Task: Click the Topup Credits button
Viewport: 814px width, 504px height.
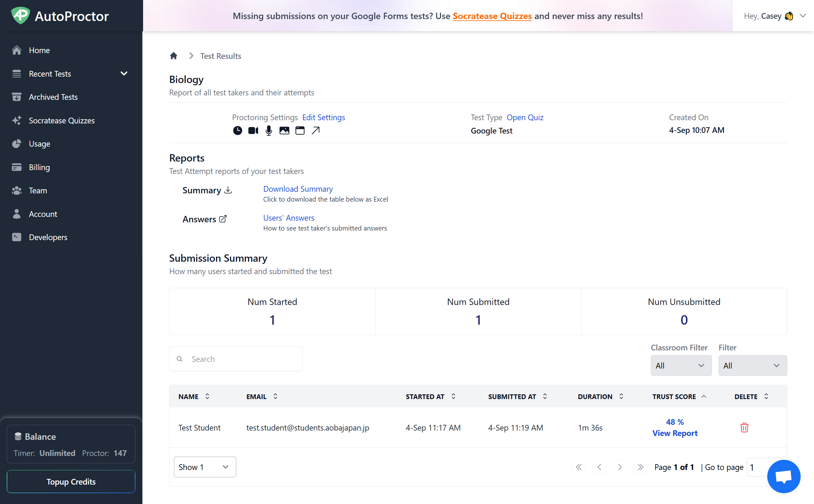Action: [71, 481]
